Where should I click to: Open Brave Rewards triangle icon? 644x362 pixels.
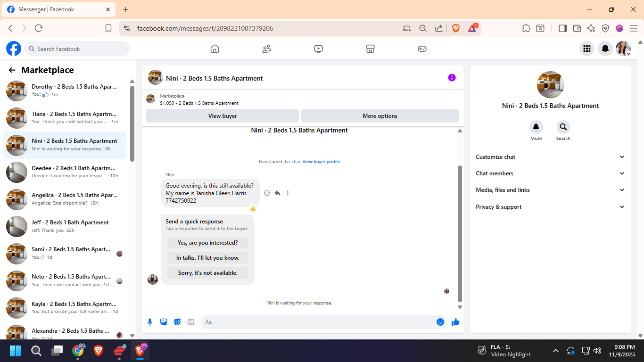coord(472,28)
